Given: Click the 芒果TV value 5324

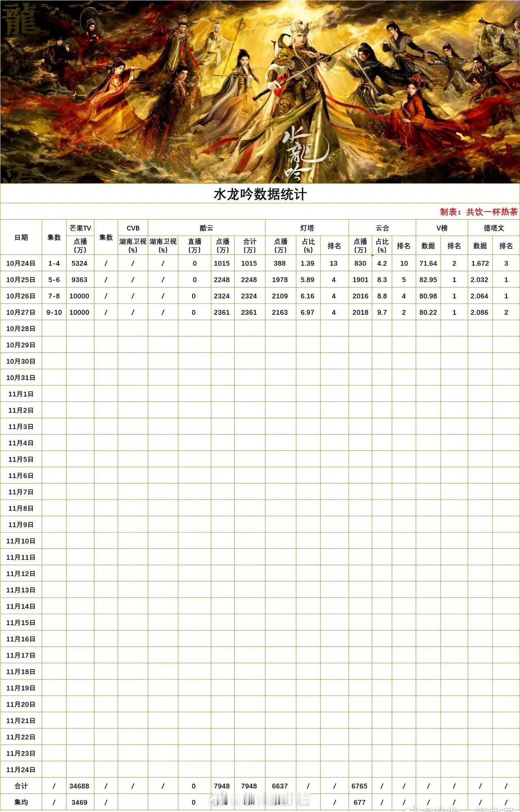Looking at the screenshot, I should coord(80,263).
